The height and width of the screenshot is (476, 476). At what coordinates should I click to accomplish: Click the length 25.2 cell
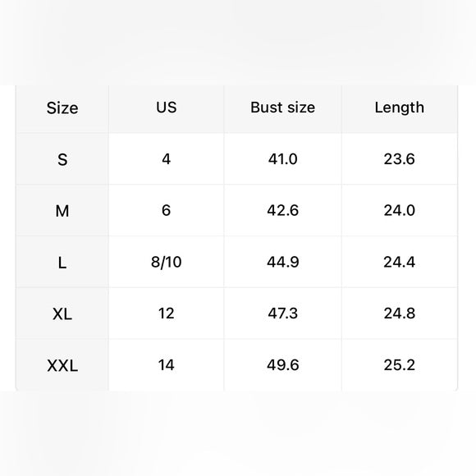coord(399,365)
